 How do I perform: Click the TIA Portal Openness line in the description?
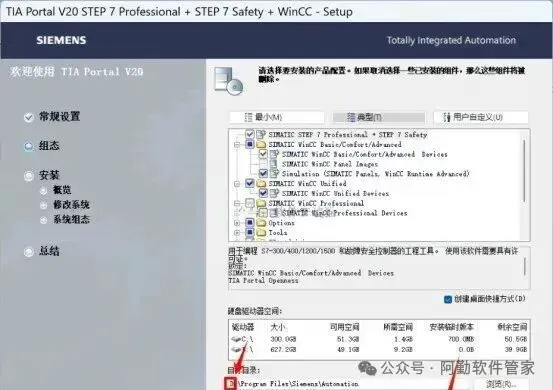[263, 281]
